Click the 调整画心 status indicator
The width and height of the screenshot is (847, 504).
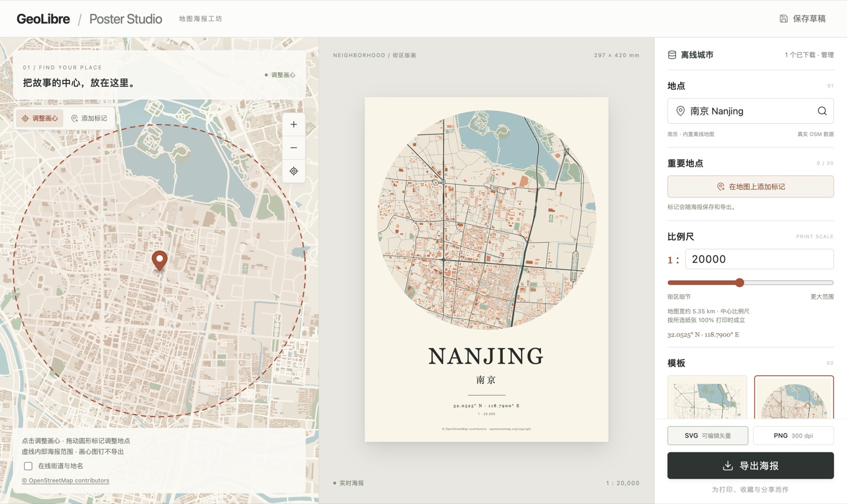tap(280, 75)
